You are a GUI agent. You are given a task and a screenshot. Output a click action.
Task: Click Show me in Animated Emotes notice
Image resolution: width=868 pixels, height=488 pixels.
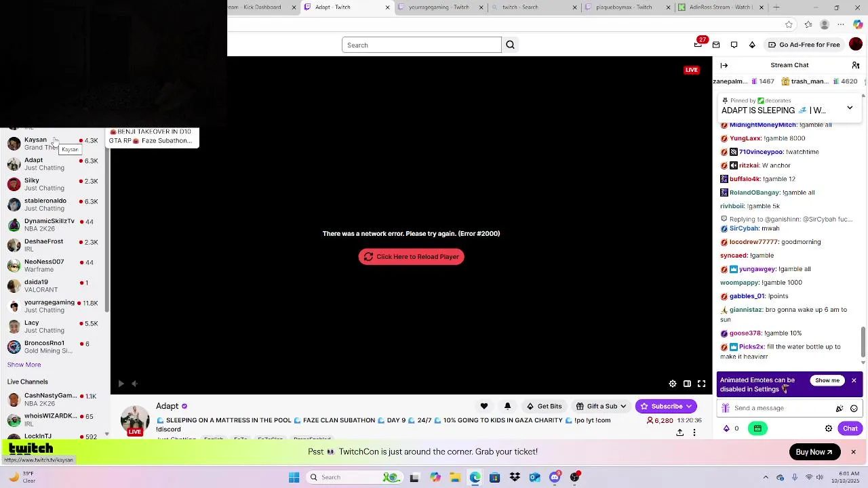tap(827, 380)
